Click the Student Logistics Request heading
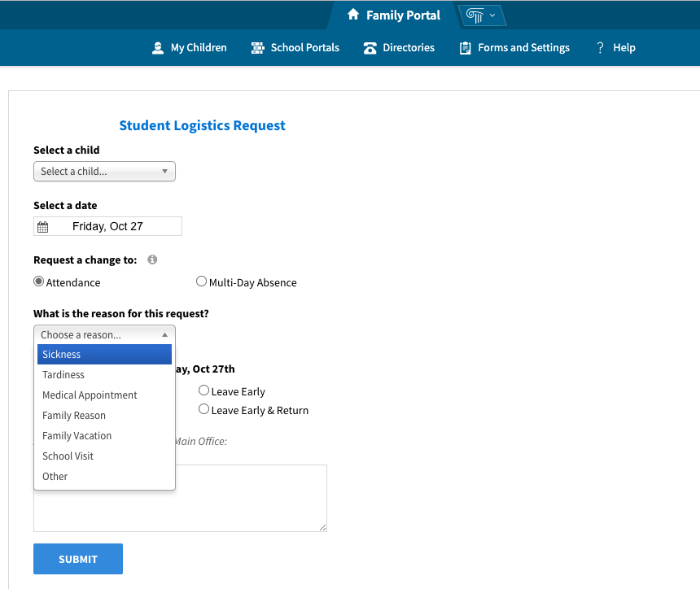 (x=202, y=125)
